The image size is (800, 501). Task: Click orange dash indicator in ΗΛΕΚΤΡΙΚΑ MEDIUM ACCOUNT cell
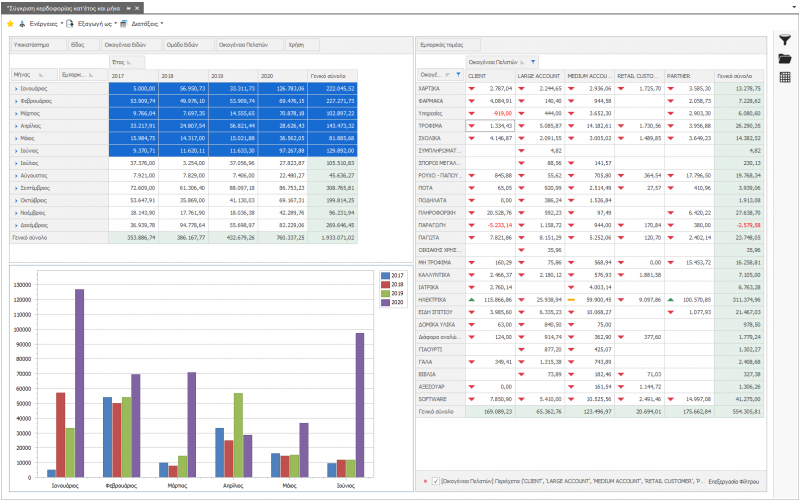click(x=571, y=299)
